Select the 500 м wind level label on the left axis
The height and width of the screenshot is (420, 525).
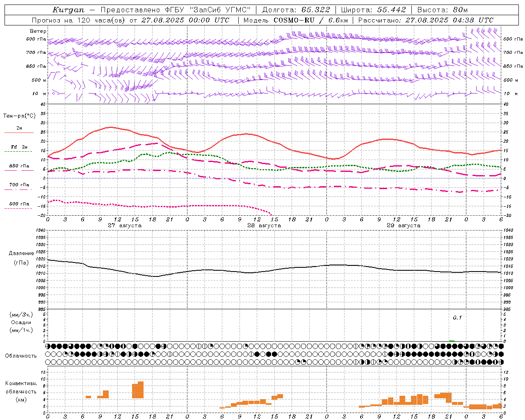[39, 80]
